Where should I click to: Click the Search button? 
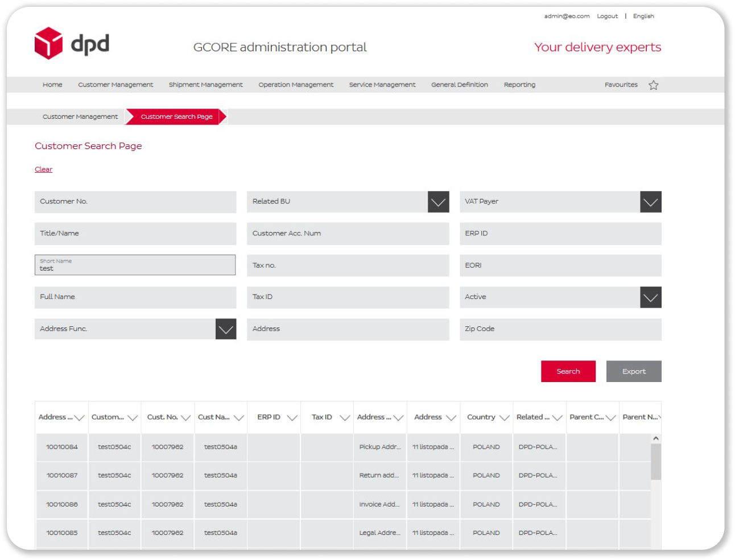[568, 371]
